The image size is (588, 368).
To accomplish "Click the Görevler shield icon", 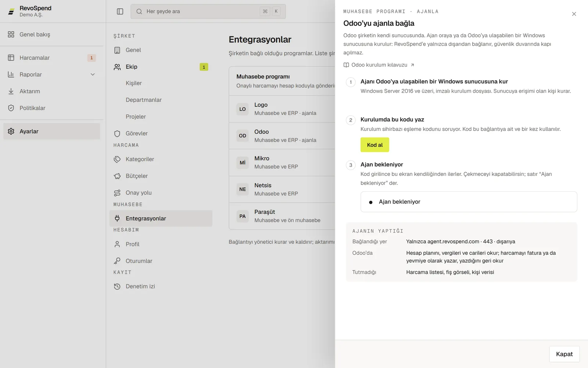I will click(117, 134).
